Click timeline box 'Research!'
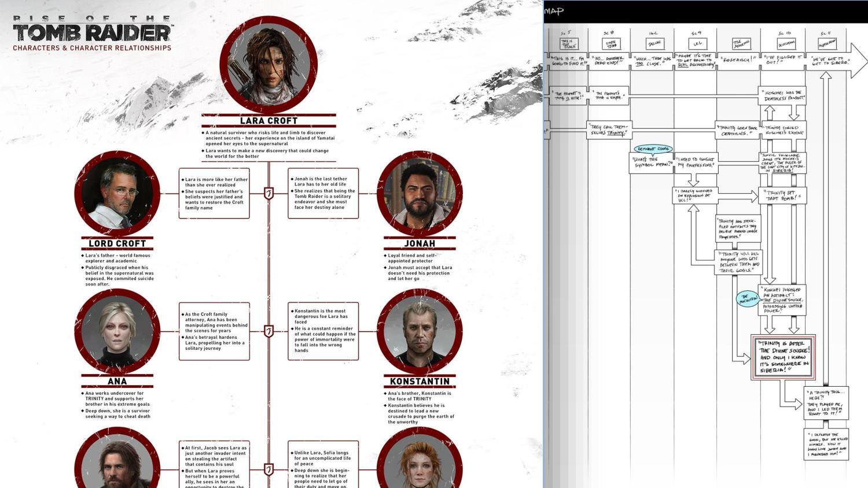The width and height of the screenshot is (868, 488). click(739, 61)
